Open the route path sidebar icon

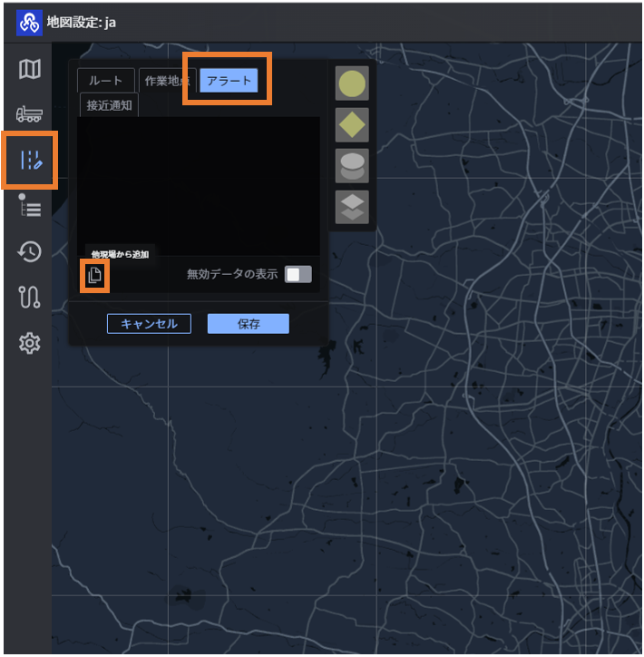coord(29,297)
